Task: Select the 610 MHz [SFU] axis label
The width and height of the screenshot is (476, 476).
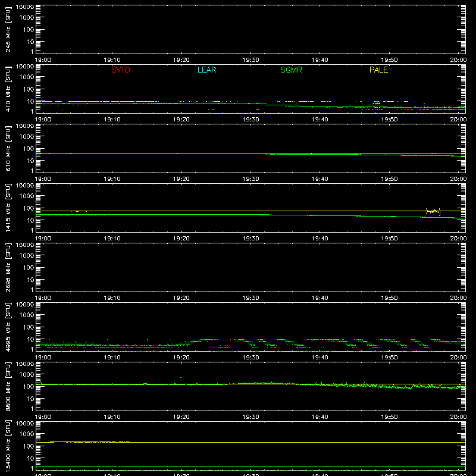Action: 8,148
